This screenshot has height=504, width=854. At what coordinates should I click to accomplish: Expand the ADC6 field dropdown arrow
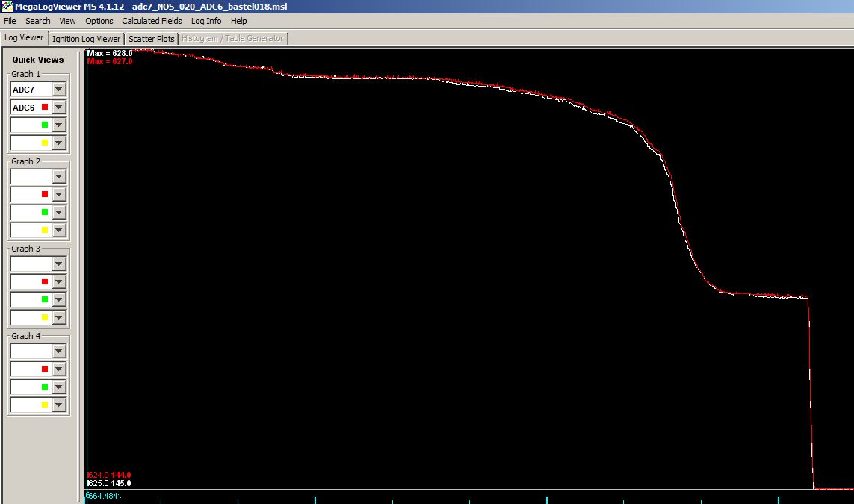pos(59,108)
